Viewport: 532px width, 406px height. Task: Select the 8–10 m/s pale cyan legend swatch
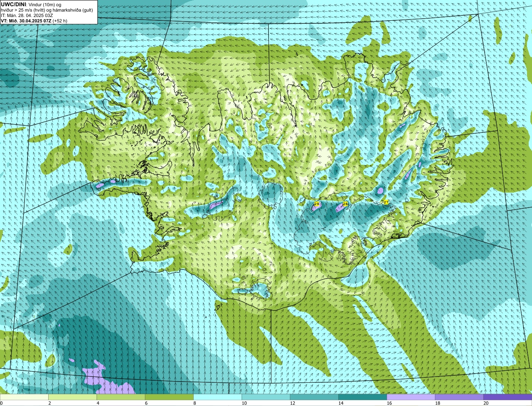[x=218, y=397]
